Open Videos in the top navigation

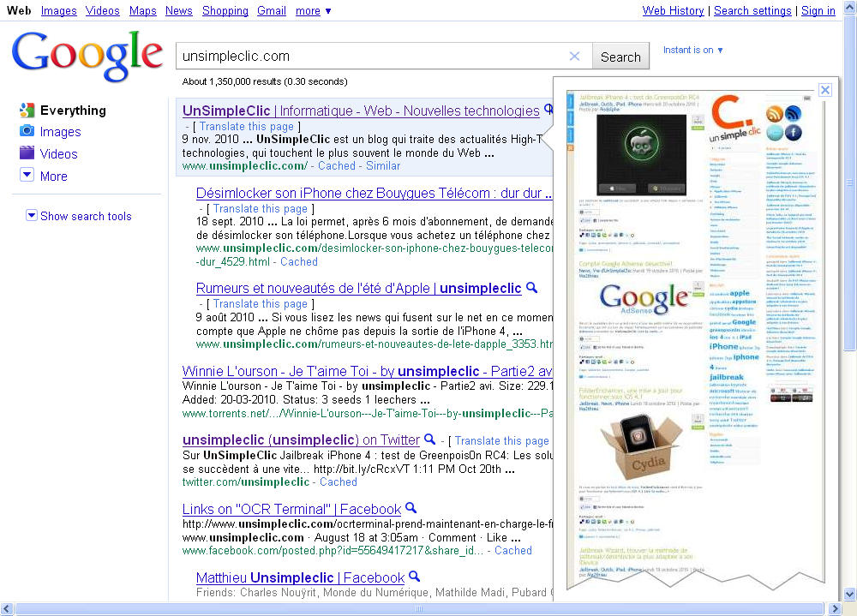tap(103, 11)
